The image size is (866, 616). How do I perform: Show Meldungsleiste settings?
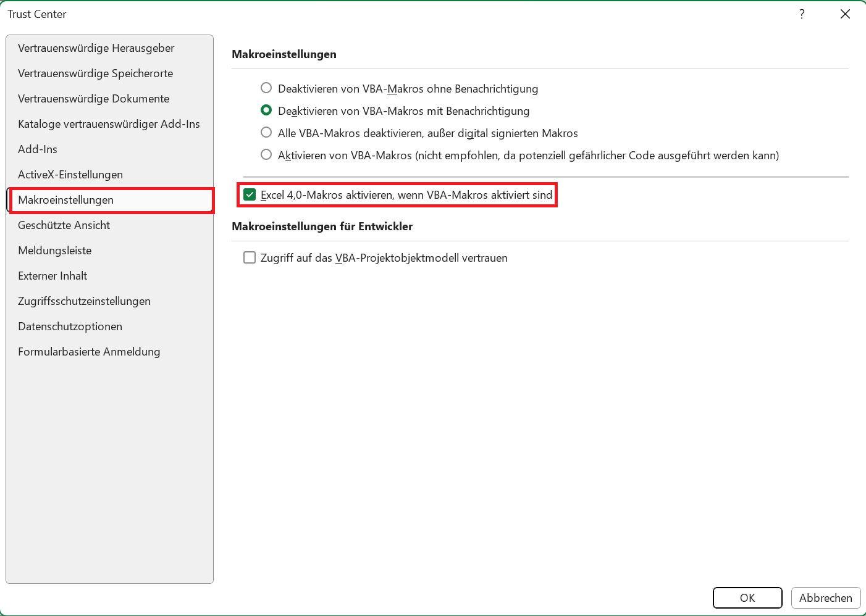point(109,251)
